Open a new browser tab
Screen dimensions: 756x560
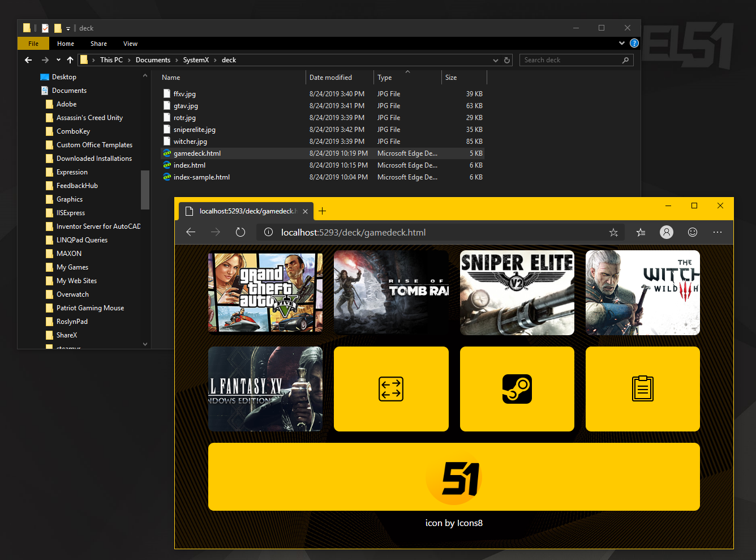pos(323,211)
